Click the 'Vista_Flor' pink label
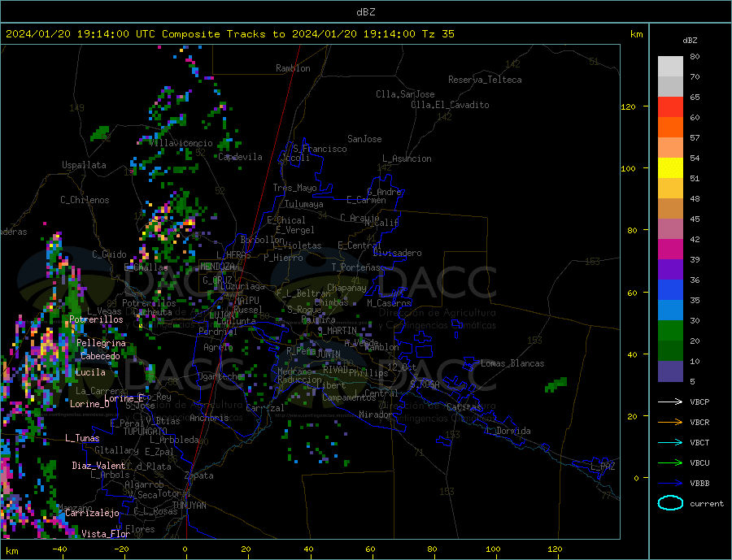The image size is (732, 560). [x=106, y=534]
